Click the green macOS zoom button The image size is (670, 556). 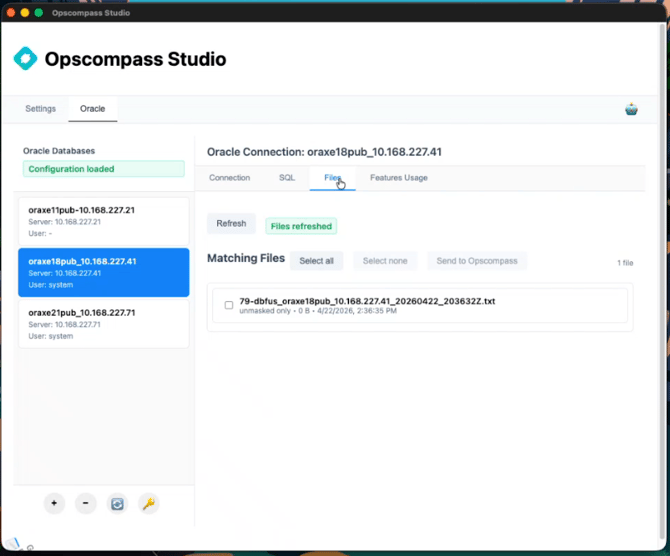click(39, 13)
